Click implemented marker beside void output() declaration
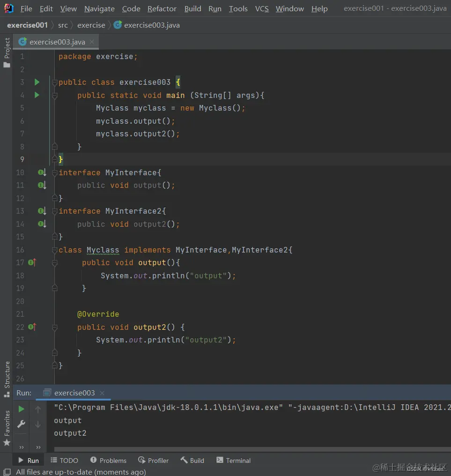This screenshot has height=476, width=451. pyautogui.click(x=42, y=185)
